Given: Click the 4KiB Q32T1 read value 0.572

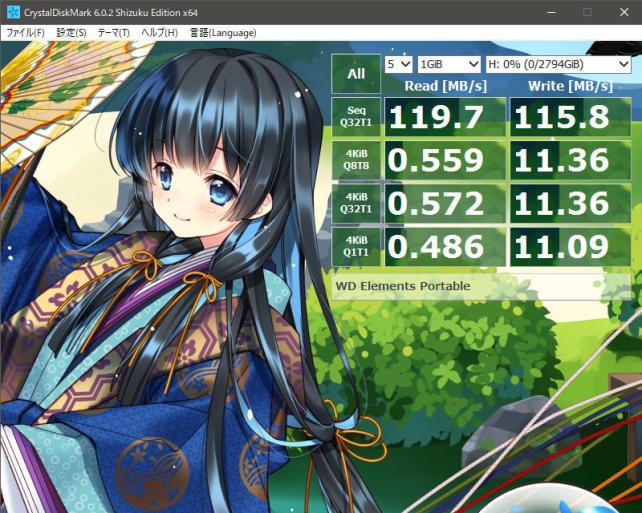Looking at the screenshot, I should point(445,203).
